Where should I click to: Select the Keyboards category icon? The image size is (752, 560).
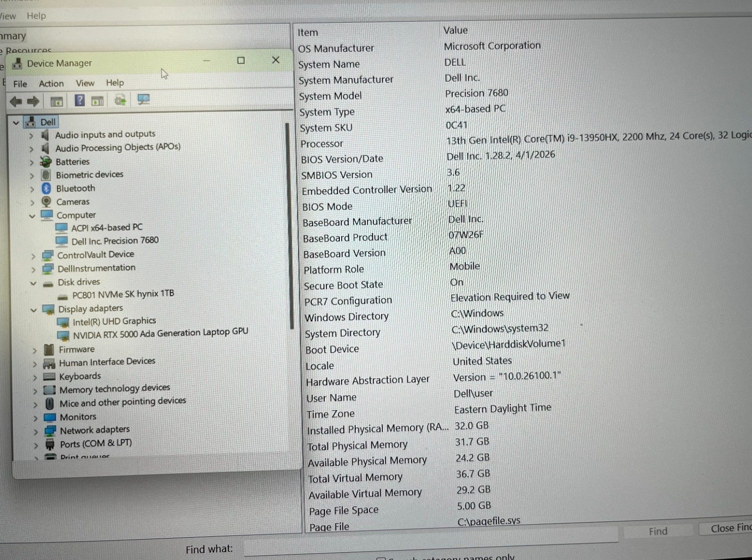[49, 377]
